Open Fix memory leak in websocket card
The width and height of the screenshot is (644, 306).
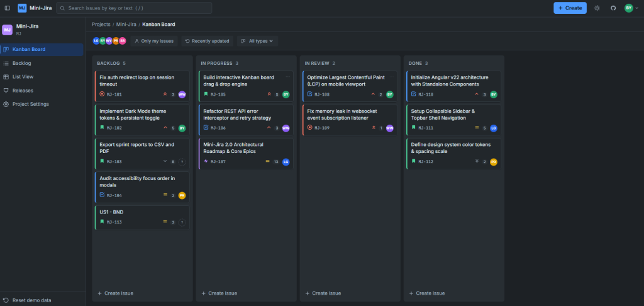coord(350,120)
